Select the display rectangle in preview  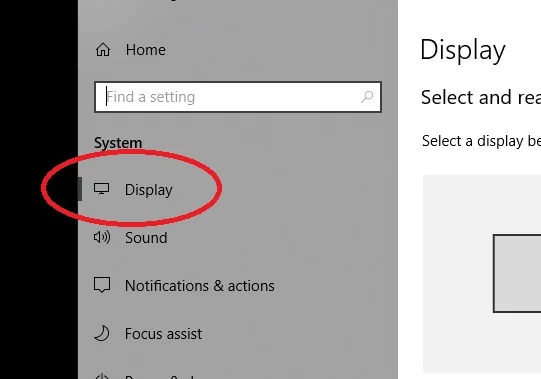[x=517, y=273]
